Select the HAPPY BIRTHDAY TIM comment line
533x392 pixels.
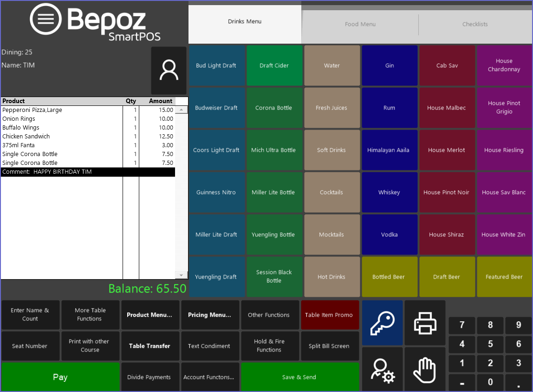[88, 172]
